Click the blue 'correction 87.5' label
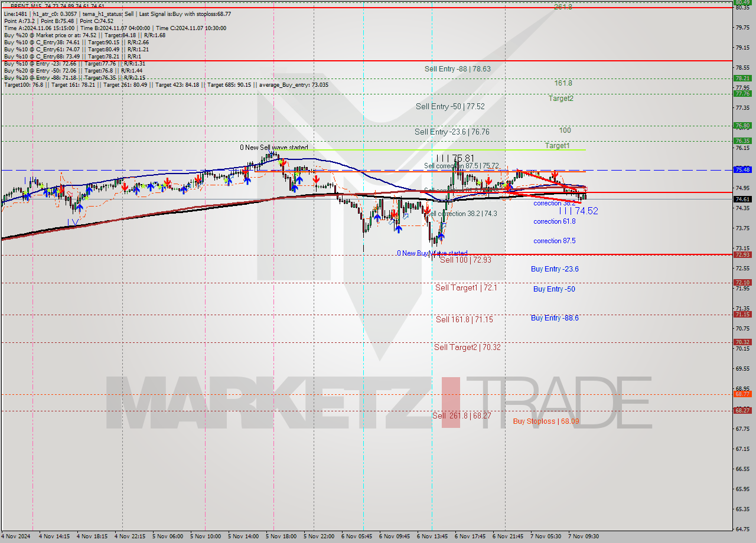 555,241
